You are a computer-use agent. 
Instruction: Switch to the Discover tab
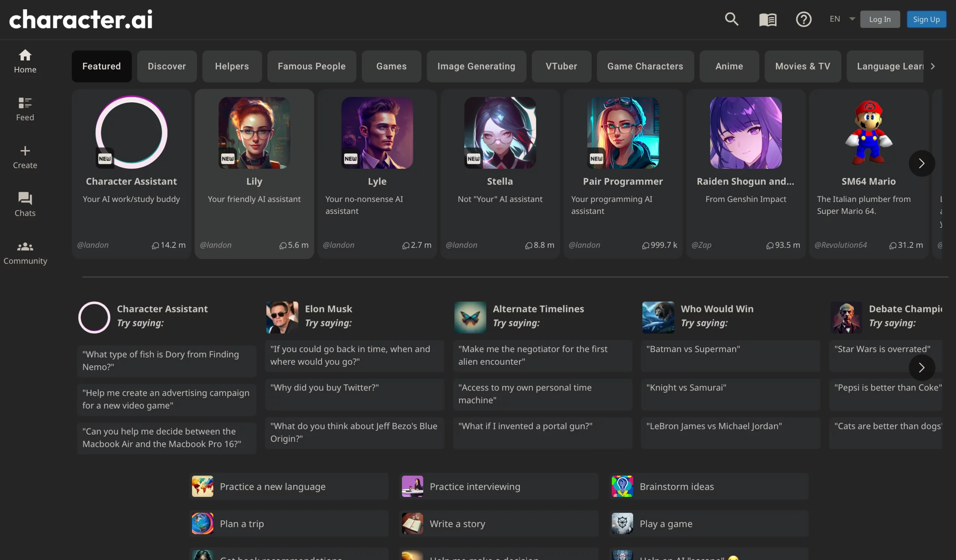pos(167,66)
